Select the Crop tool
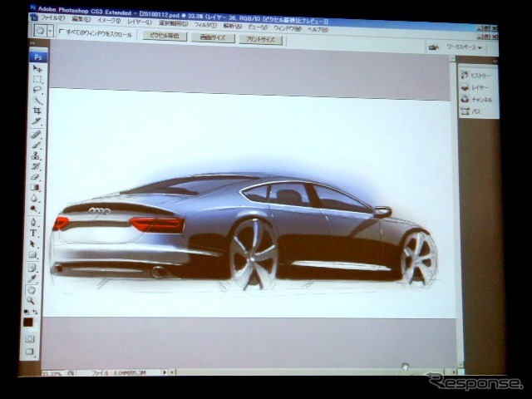 37,111
